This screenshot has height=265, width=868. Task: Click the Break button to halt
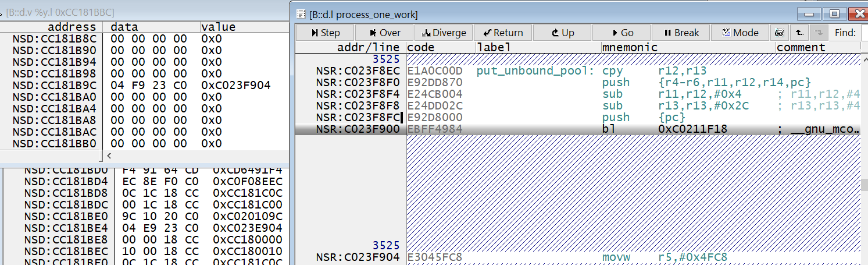681,33
